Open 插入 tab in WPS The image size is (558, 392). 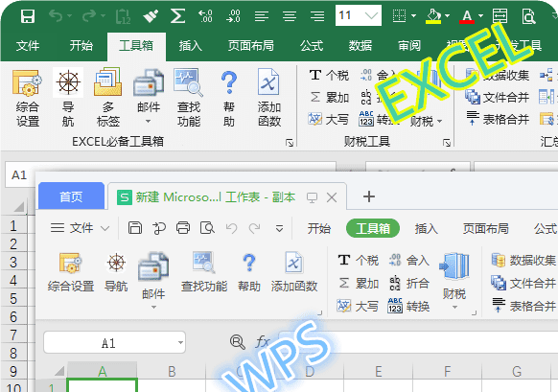pyautogui.click(x=427, y=228)
